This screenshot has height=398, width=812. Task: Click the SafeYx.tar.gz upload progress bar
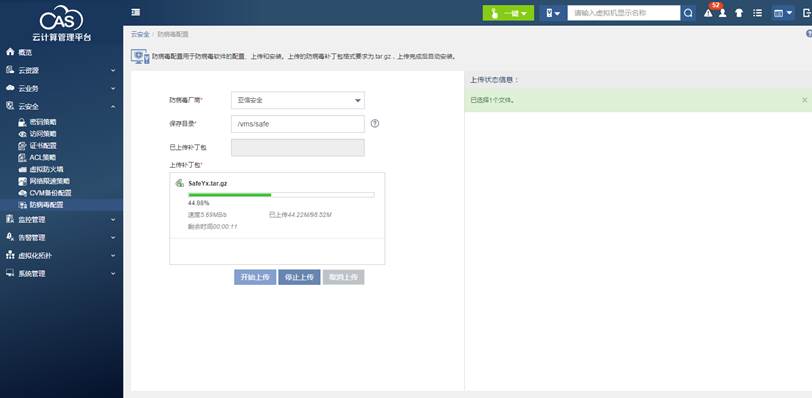pos(281,195)
